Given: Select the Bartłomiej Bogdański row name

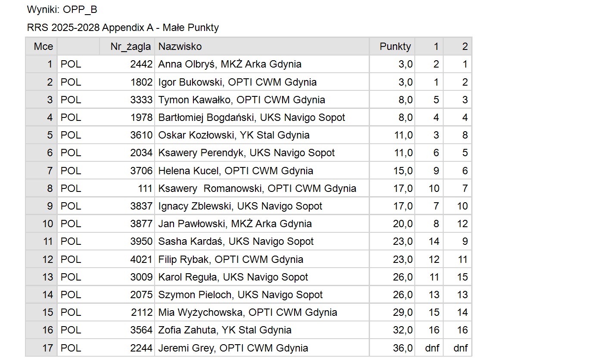Looking at the screenshot, I should coord(262,117).
